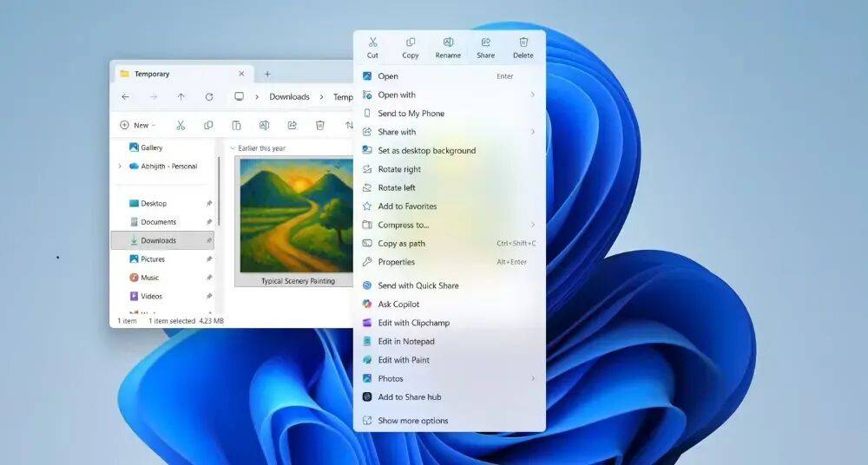868x465 pixels.
Task: Choose Set as desktop background
Action: [x=426, y=151]
